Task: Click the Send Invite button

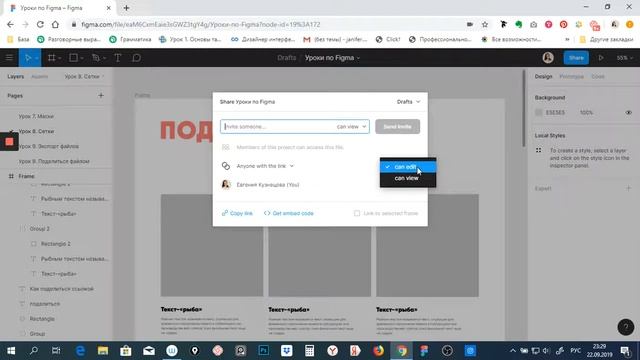Action: point(397,127)
